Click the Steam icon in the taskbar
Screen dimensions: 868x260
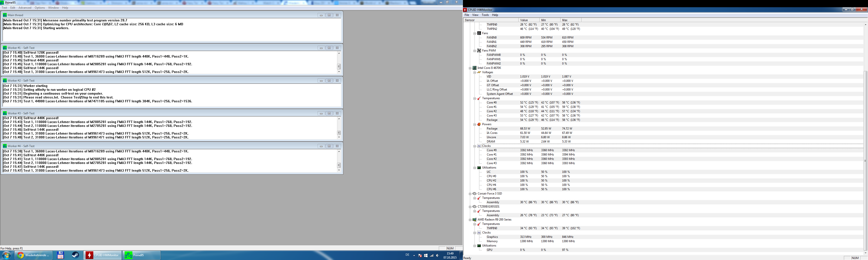[75, 255]
